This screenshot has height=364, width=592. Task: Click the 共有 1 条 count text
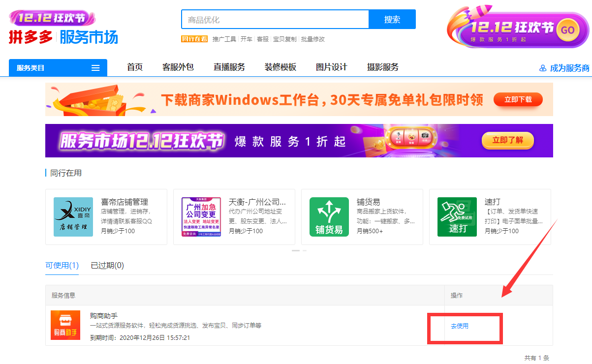(x=537, y=358)
